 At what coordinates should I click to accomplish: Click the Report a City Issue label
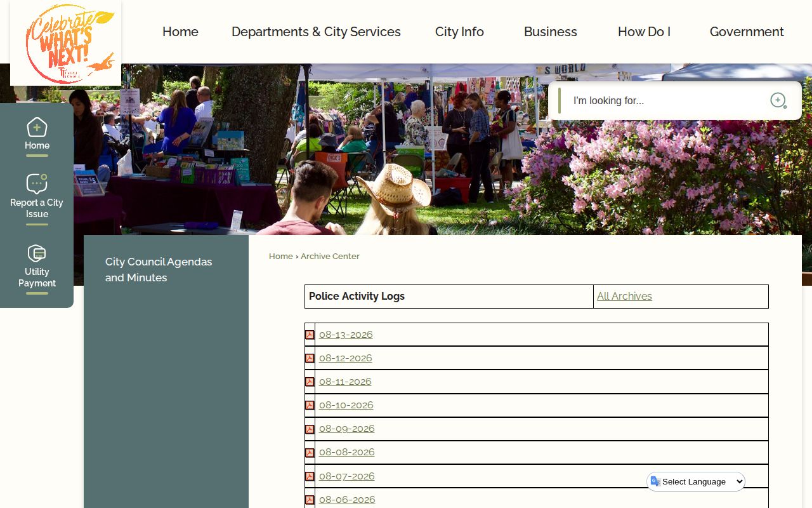37,208
